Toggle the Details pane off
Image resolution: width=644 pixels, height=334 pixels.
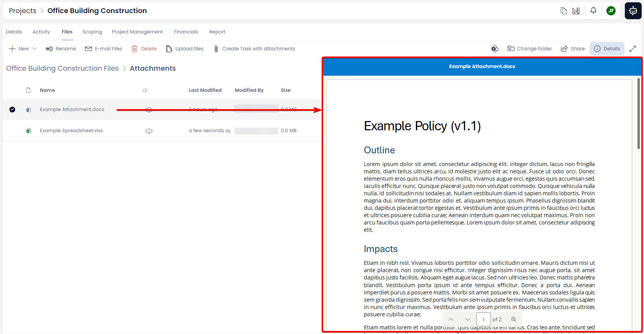tap(607, 49)
